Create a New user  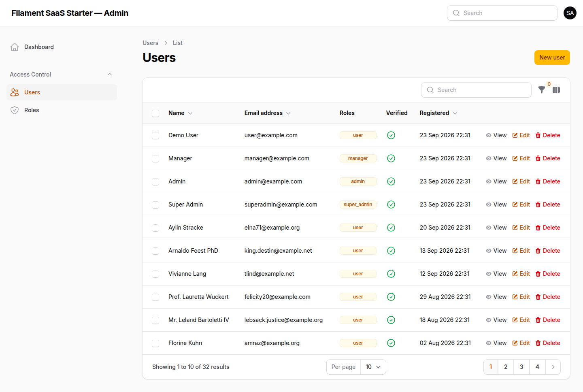click(x=552, y=58)
